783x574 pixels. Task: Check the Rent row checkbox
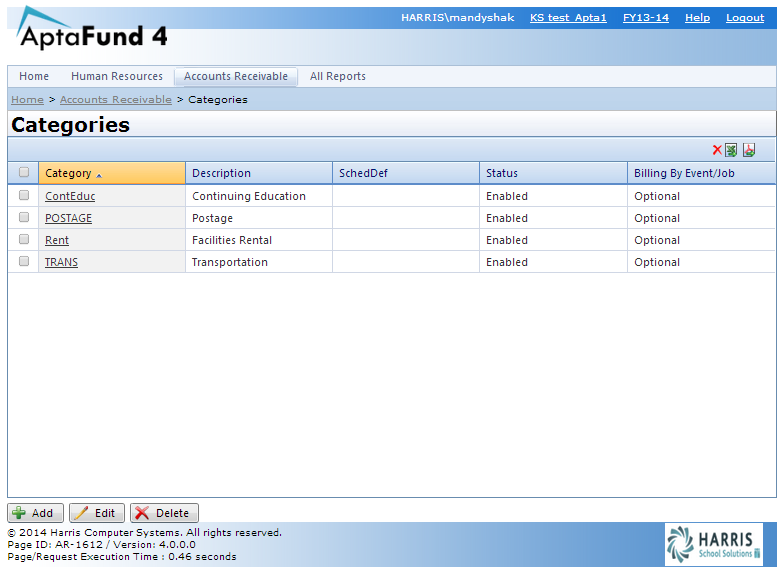(23, 239)
